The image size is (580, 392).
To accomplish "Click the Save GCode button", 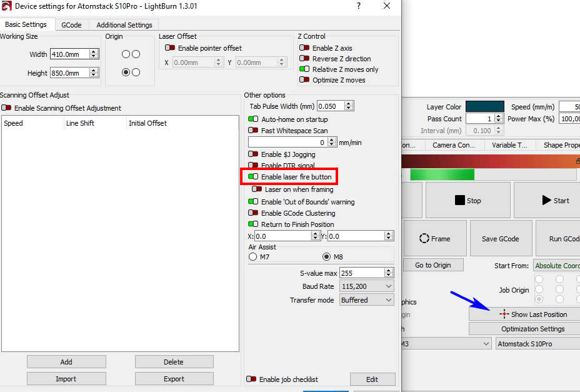I will (x=498, y=238).
